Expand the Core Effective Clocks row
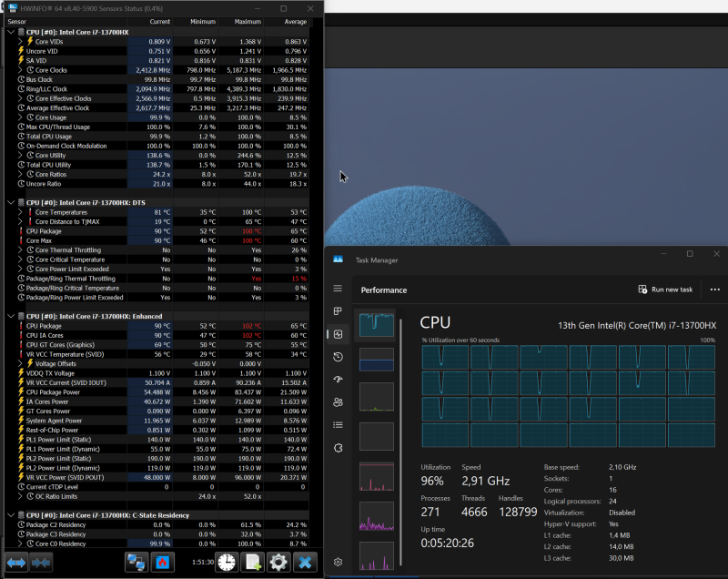 [20, 98]
